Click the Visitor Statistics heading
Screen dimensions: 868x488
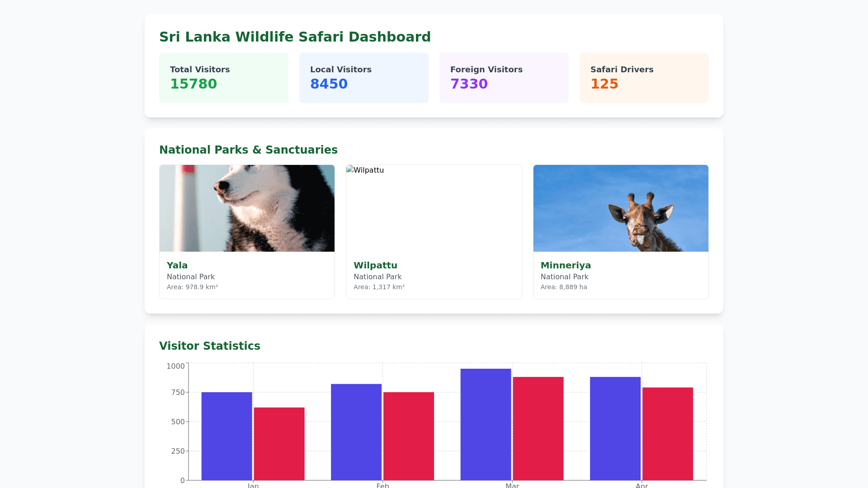(x=210, y=346)
